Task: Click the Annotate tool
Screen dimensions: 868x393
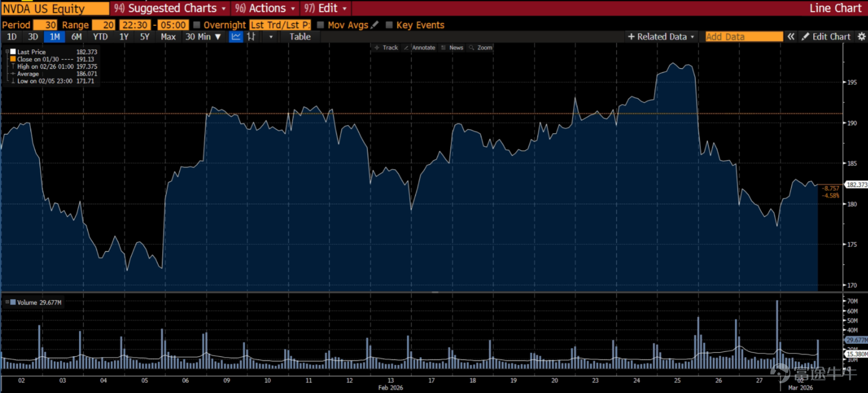Action: click(x=419, y=48)
